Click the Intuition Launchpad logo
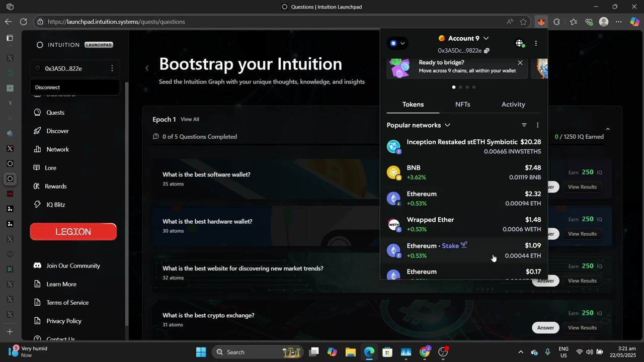Screen dimensions: 644x362 point(74,45)
